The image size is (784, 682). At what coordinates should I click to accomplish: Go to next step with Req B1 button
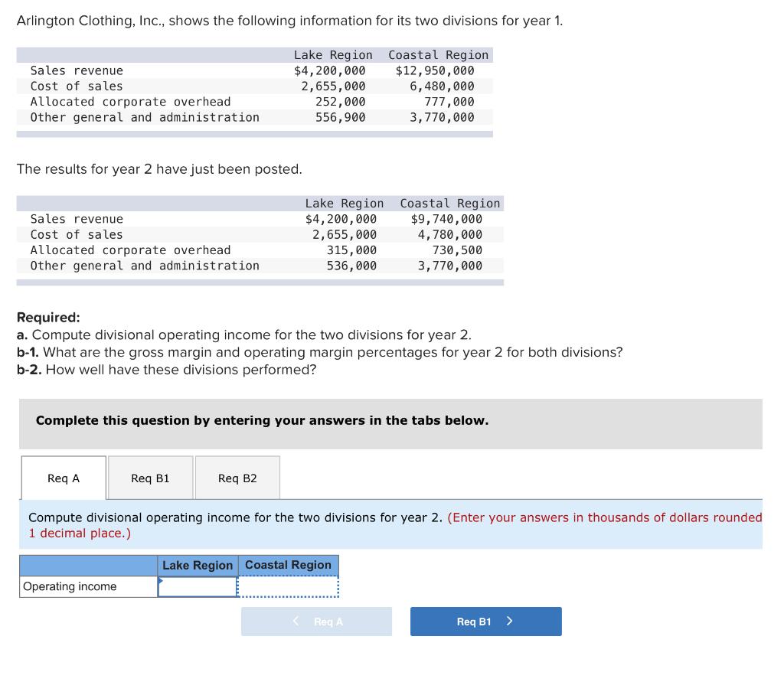[486, 622]
